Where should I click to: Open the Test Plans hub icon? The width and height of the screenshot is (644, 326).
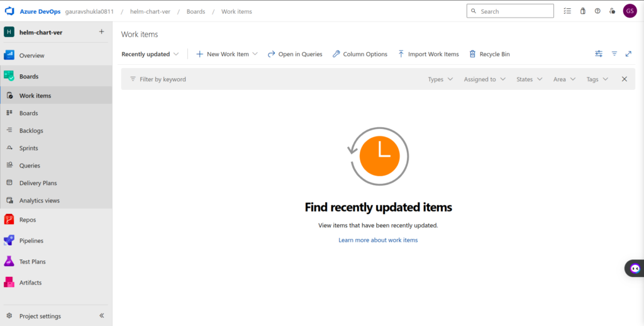pyautogui.click(x=9, y=261)
